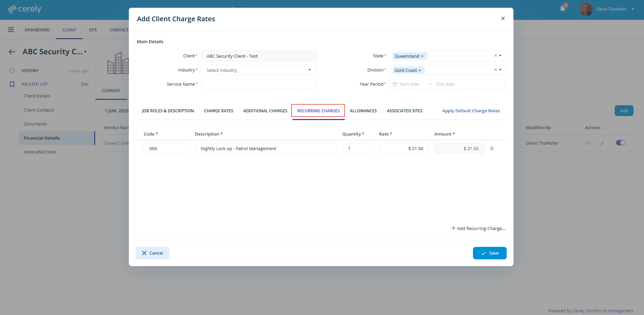Click Add Recurring Charge link
The width and height of the screenshot is (644, 315).
(x=478, y=228)
